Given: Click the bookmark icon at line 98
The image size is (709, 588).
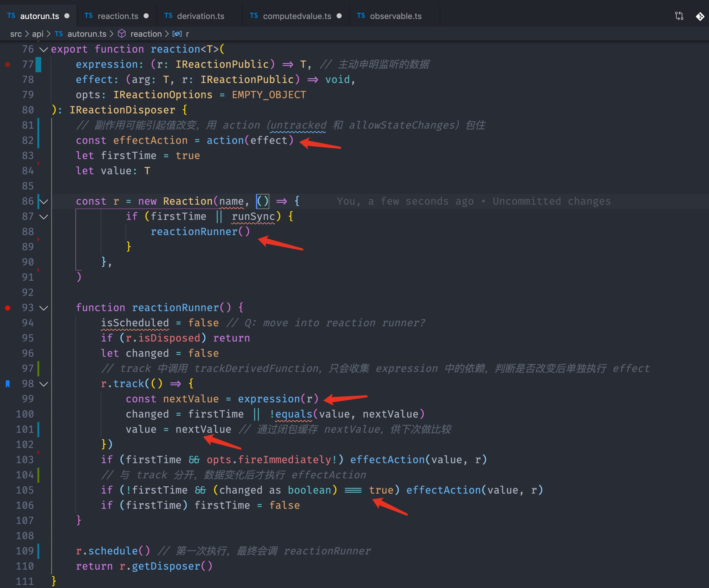Looking at the screenshot, I should tap(8, 384).
